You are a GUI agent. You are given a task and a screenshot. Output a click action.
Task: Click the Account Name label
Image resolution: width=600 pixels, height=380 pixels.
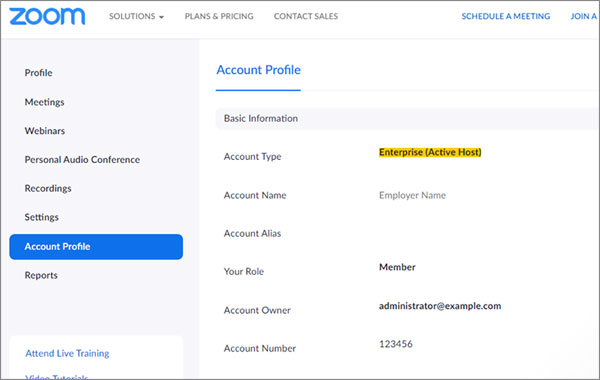coord(255,195)
